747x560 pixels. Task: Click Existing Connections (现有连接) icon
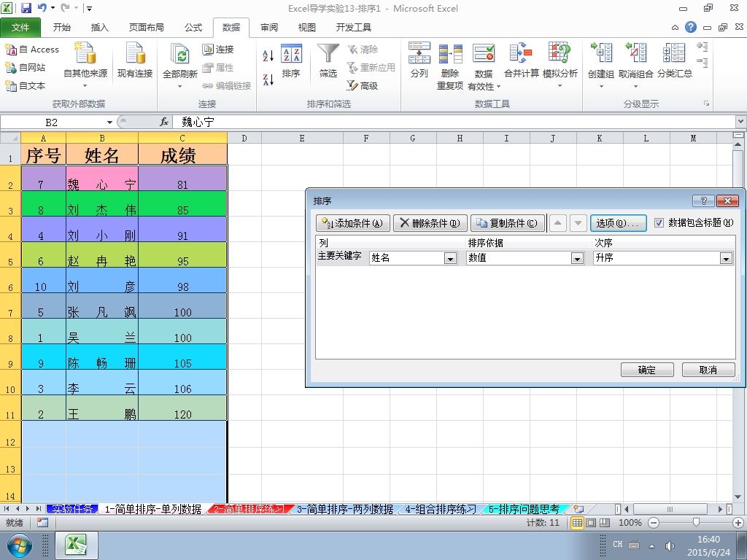click(135, 60)
